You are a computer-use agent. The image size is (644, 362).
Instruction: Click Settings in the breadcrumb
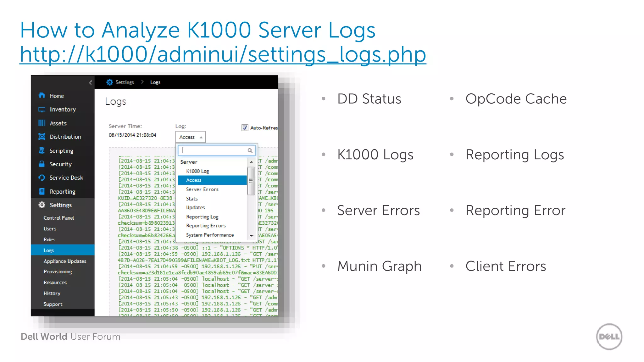(x=125, y=82)
